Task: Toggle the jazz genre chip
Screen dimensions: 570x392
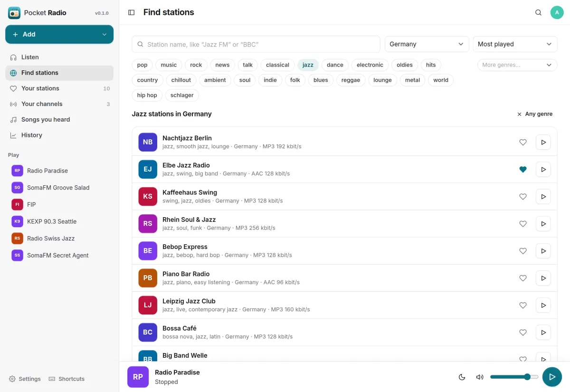Action: pos(308,65)
